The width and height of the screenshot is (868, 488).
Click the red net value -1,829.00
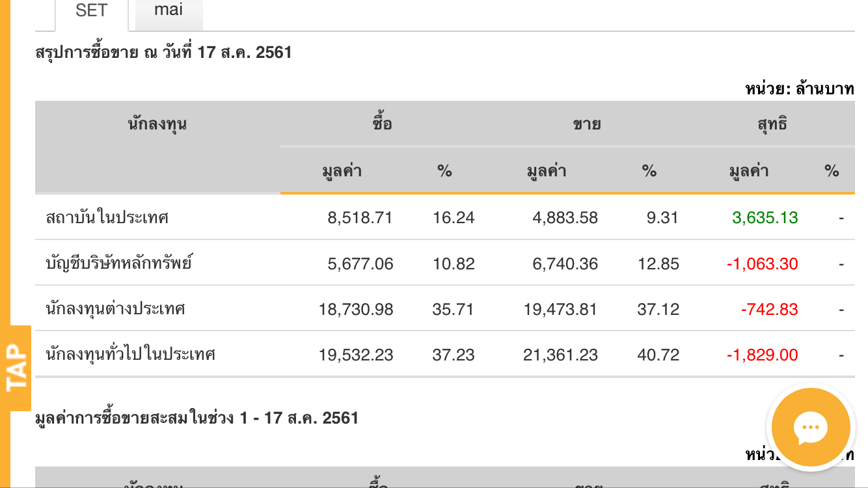pyautogui.click(x=762, y=355)
